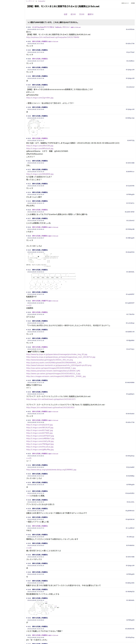Open post 0049 dropdown arrow

point(27,598)
